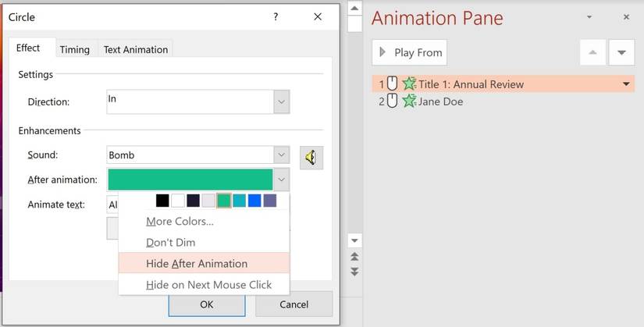This screenshot has height=327, width=644.
Task: Close the Circle dialog window
Action: coord(318,17)
